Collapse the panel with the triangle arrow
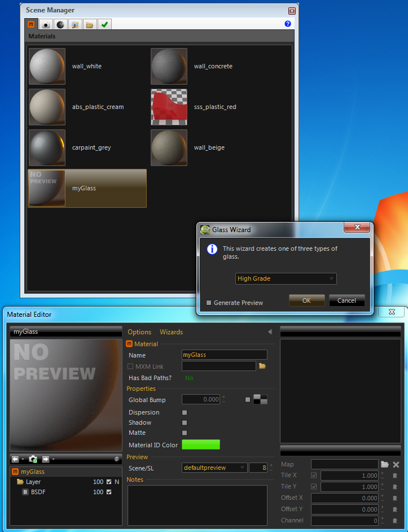The height and width of the screenshot is (532, 408). click(270, 332)
